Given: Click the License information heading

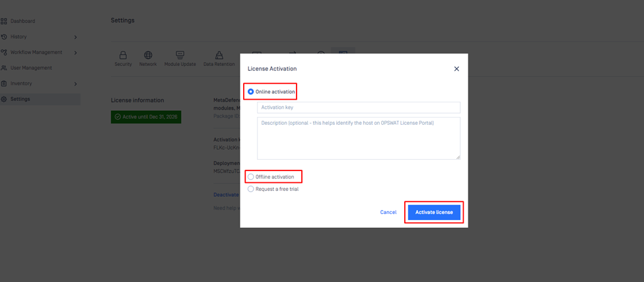Looking at the screenshot, I should point(137,100).
